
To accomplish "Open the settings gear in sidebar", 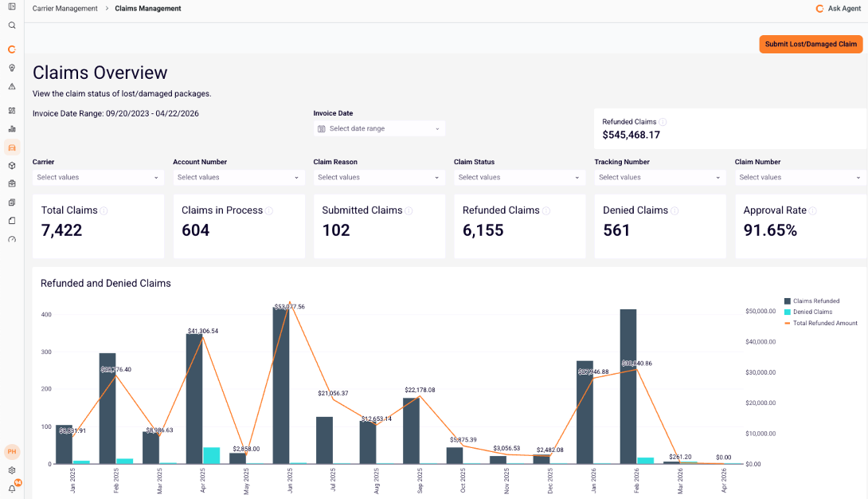I will [12, 470].
